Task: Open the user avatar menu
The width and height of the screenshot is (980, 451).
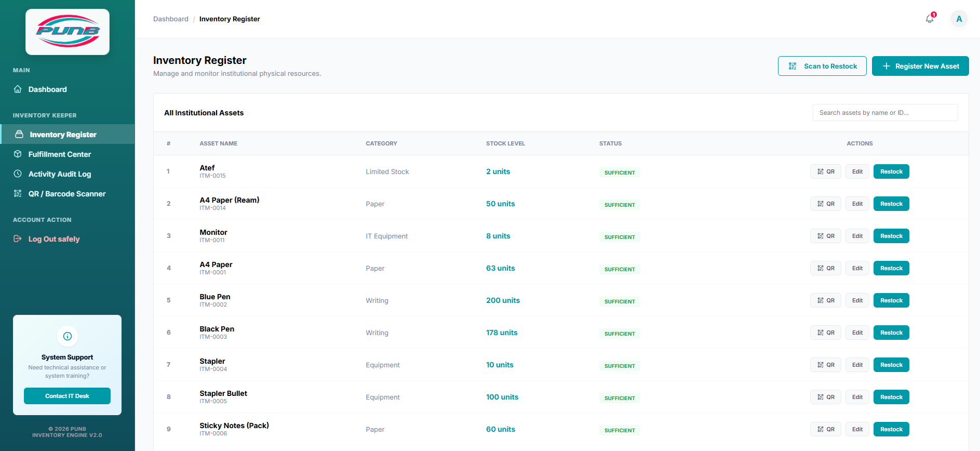Action: click(959, 19)
